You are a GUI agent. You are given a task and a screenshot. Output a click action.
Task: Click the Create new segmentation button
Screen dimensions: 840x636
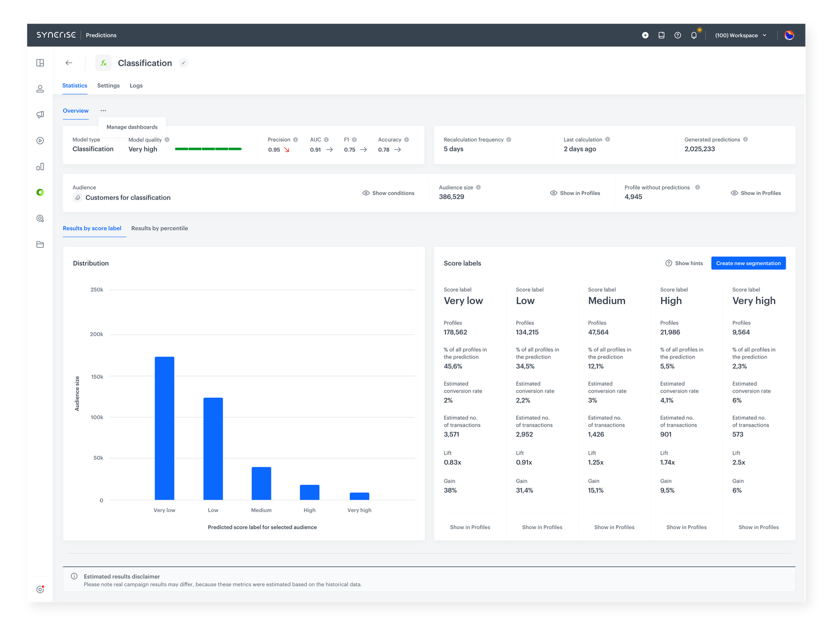(x=748, y=263)
